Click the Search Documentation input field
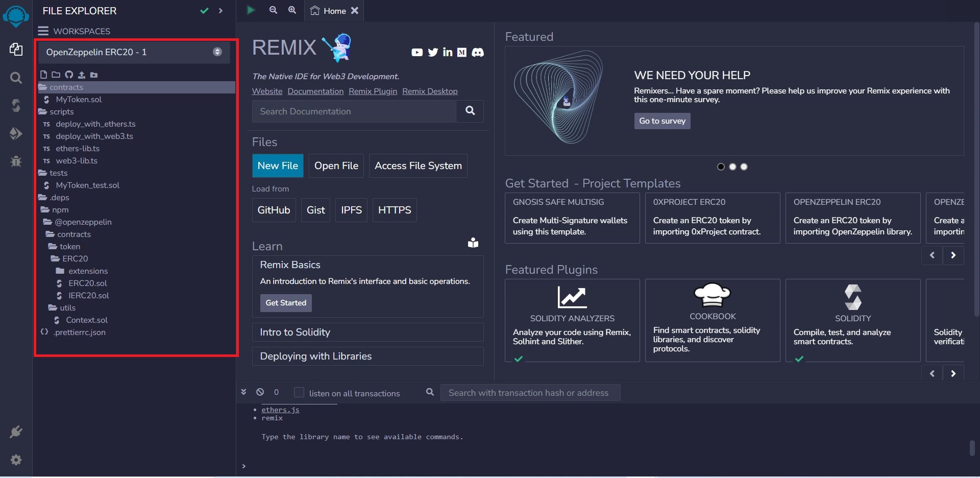 354,111
